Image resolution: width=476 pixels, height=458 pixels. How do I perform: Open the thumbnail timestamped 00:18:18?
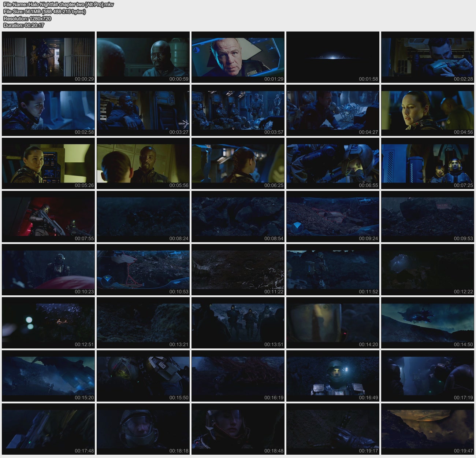coord(143,429)
